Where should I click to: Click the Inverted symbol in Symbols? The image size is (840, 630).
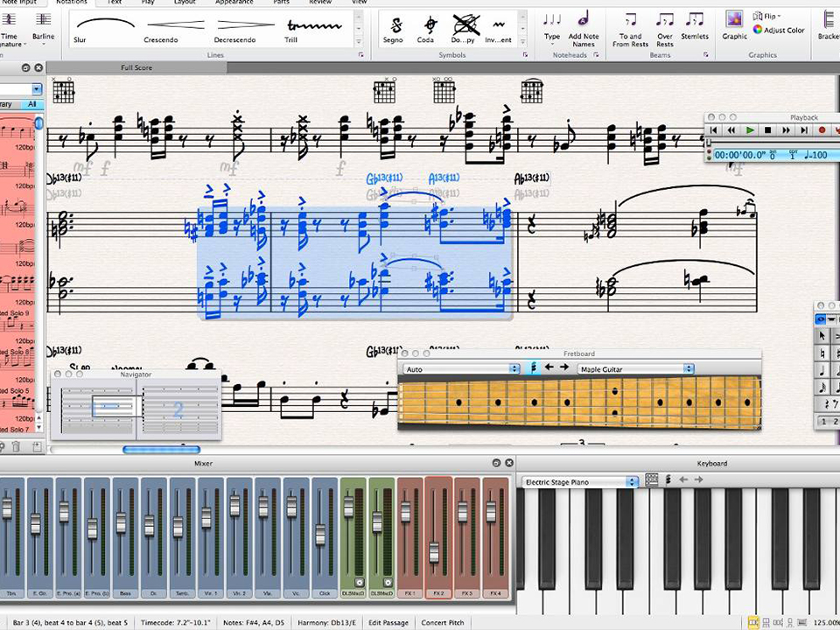click(498, 30)
